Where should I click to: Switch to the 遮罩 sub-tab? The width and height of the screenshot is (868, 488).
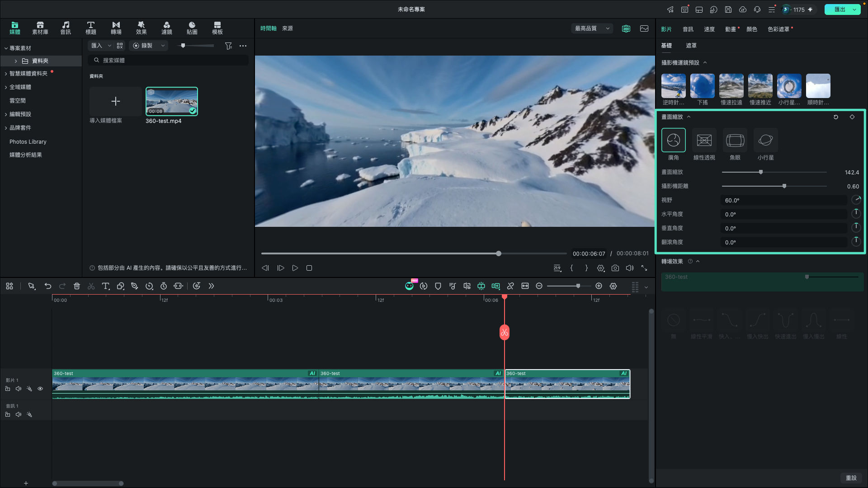click(x=691, y=46)
